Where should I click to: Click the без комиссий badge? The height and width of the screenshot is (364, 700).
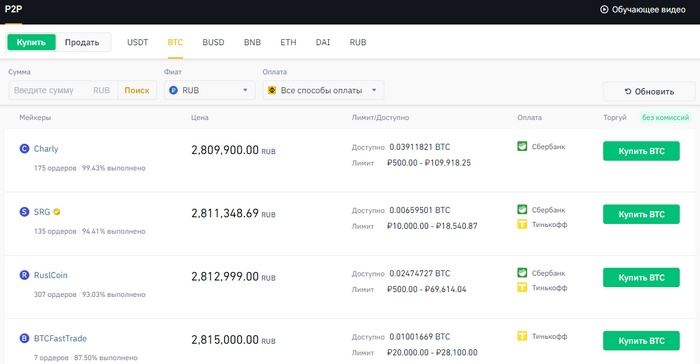click(665, 117)
